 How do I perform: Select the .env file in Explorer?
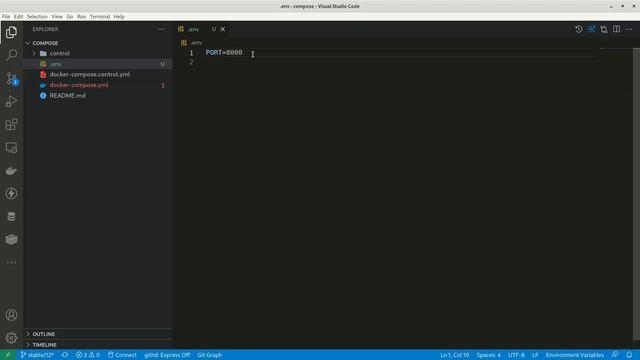[x=98, y=64]
